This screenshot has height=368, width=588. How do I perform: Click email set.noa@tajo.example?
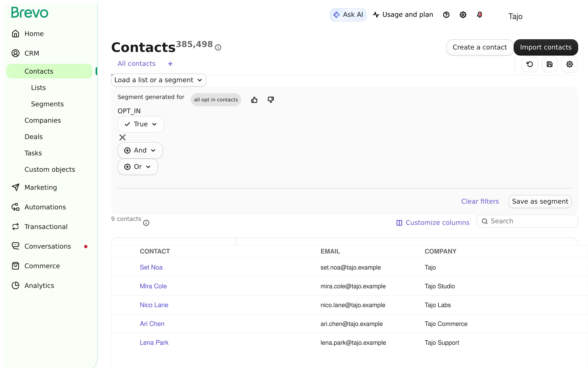point(350,267)
